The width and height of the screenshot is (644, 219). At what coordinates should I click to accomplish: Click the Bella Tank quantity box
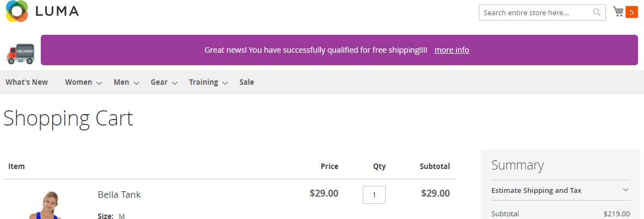pyautogui.click(x=374, y=195)
